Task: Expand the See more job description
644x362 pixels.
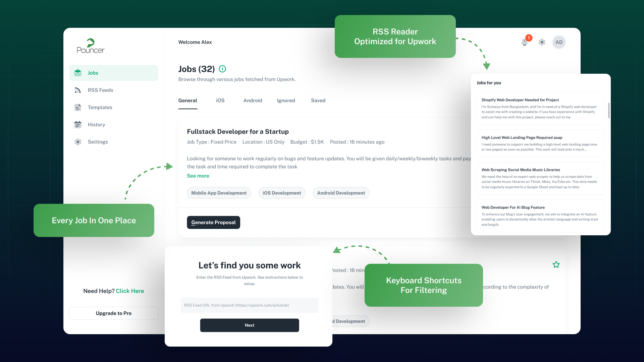Action: click(x=198, y=176)
